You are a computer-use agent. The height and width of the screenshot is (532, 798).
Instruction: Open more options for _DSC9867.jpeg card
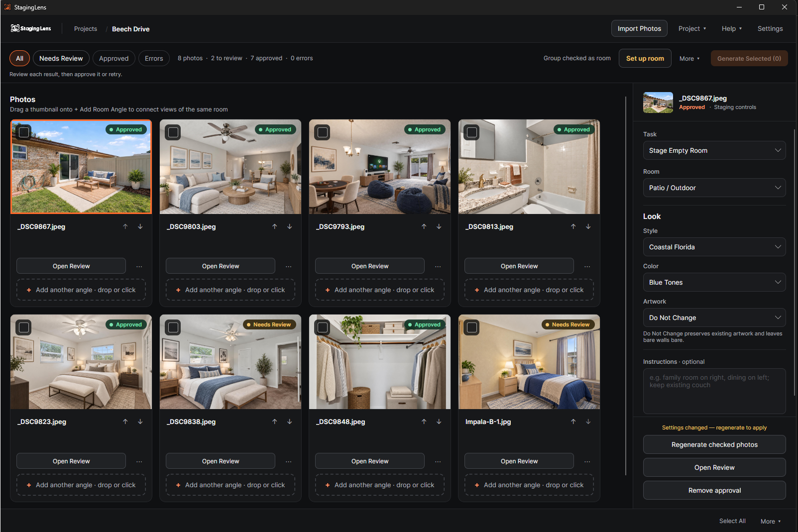(139, 266)
